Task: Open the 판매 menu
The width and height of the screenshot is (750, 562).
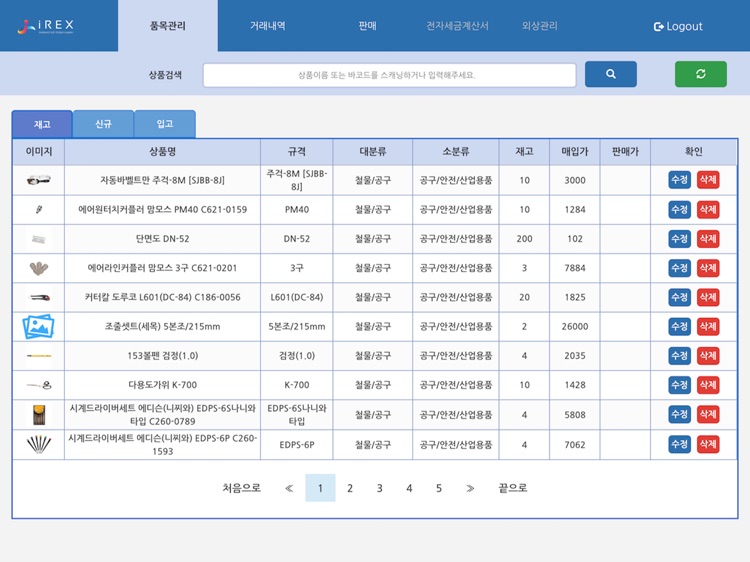Action: point(367,26)
